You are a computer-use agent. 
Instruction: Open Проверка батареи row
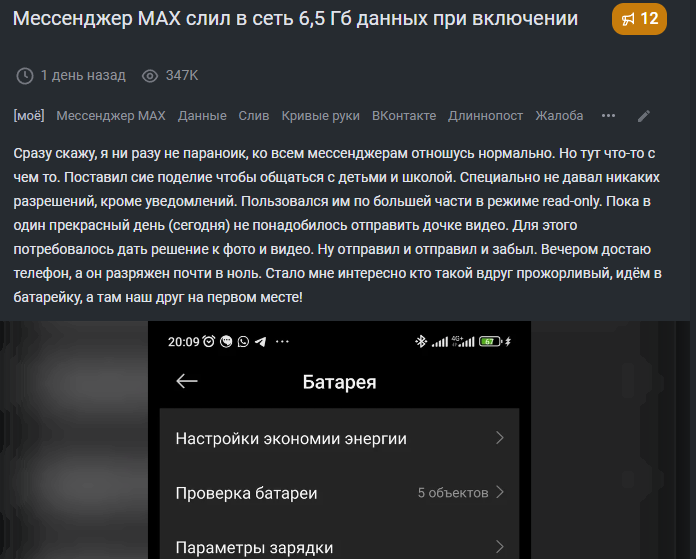340,493
